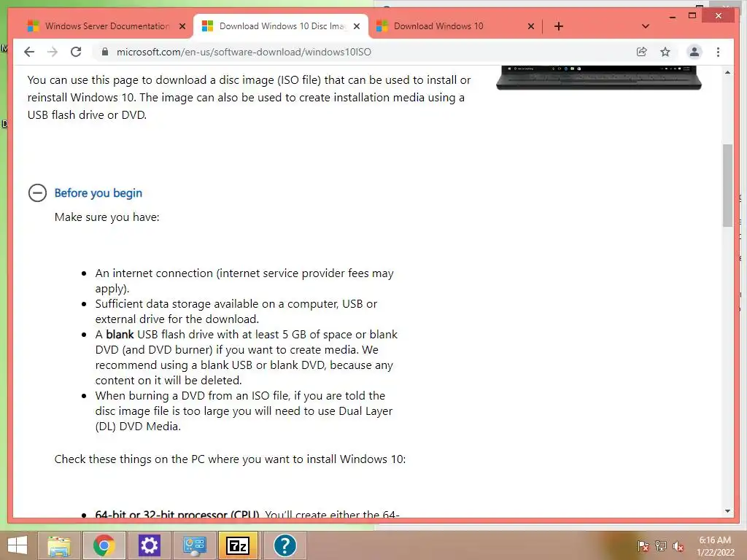Click the scroll down arrow
Viewport: 747px width, 560px height.
coord(727,511)
